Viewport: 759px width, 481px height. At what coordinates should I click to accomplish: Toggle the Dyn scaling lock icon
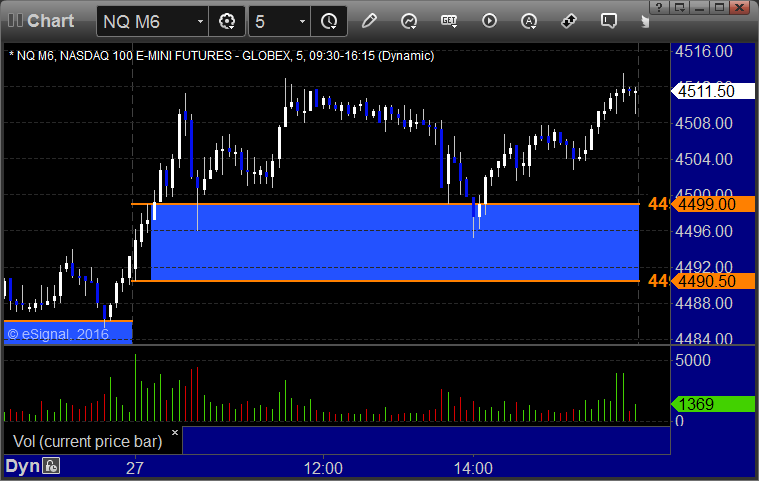tap(51, 466)
